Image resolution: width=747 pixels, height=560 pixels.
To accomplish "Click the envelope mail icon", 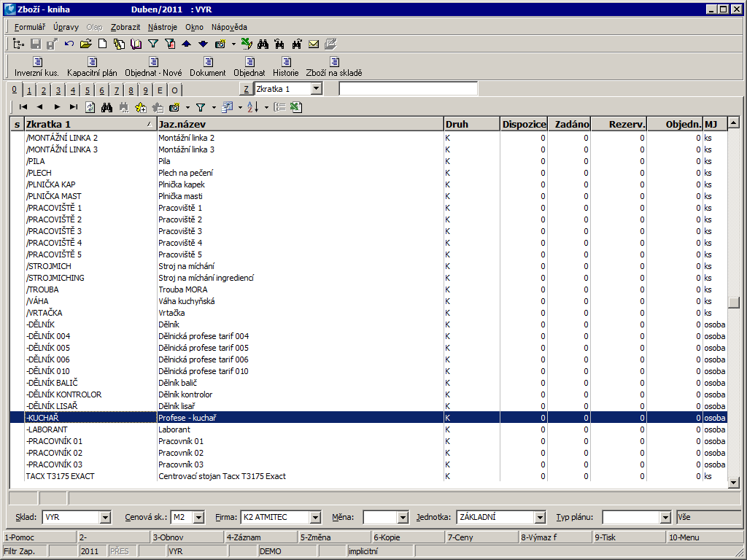I will tap(314, 44).
